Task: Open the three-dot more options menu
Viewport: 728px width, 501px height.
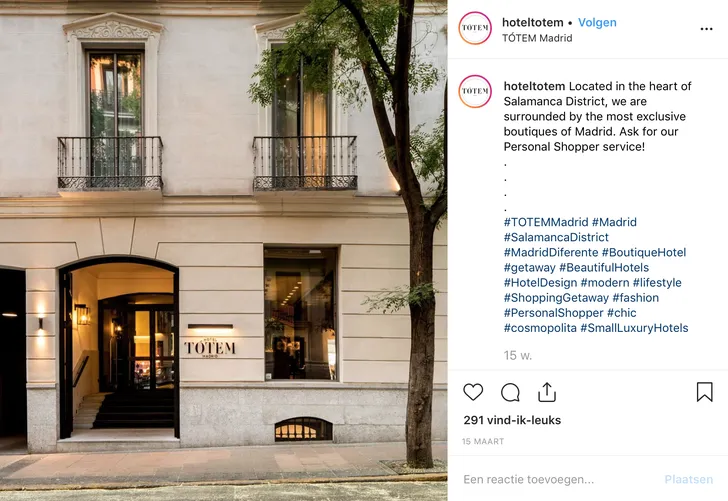Action: point(706,29)
